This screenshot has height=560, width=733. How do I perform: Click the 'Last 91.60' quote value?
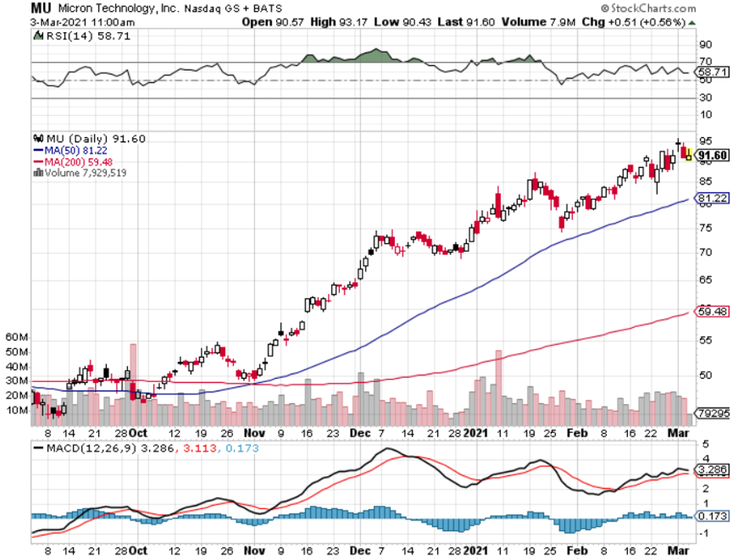(x=466, y=22)
